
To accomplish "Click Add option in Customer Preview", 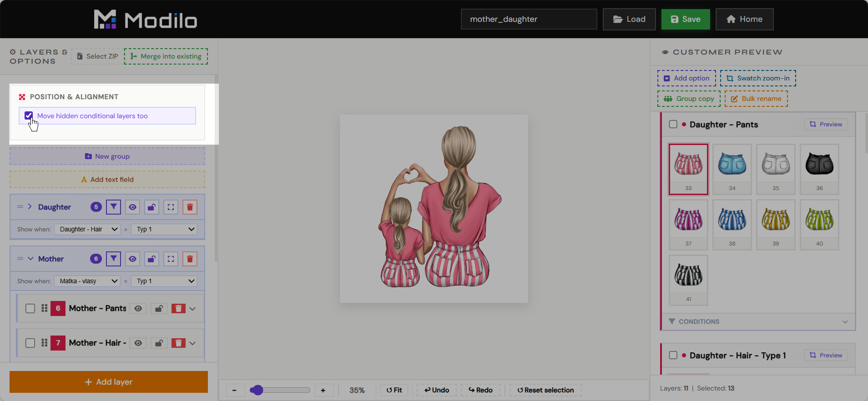I will click(x=686, y=78).
